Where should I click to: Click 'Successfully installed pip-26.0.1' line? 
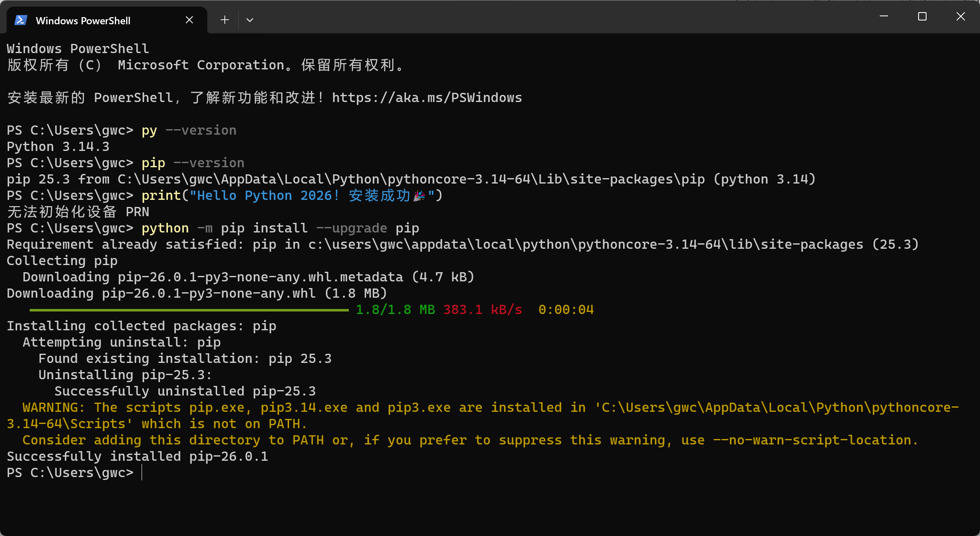coord(137,457)
